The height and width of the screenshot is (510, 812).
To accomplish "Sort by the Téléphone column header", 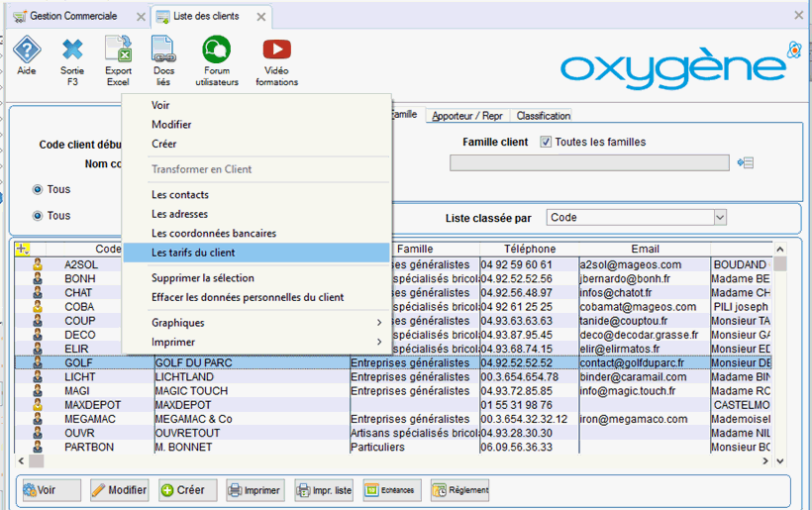I will tap(529, 249).
